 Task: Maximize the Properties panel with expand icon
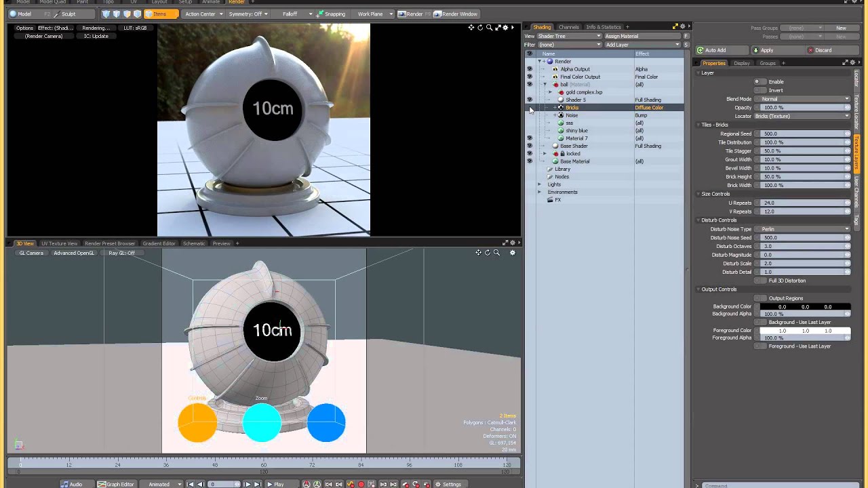[845, 63]
